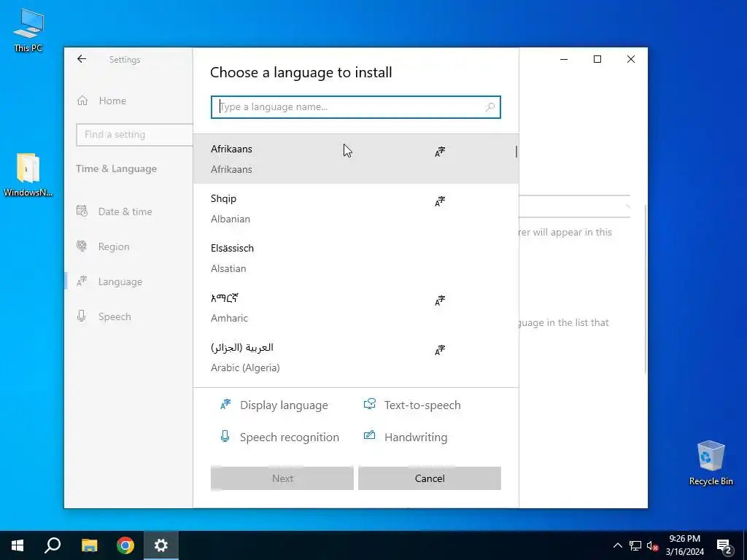The image size is (747, 560).
Task: Show hidden system tray icons
Action: pos(617,545)
